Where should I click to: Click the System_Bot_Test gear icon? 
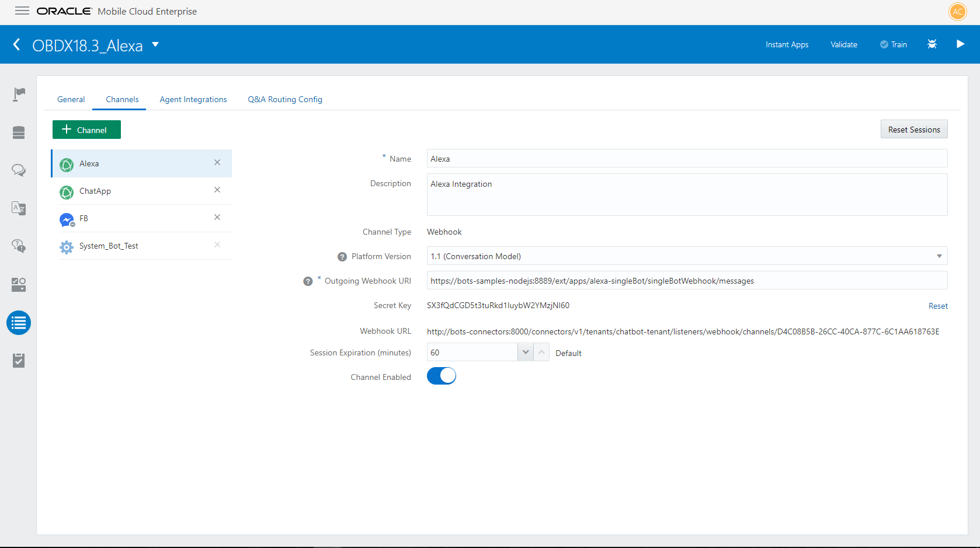67,247
